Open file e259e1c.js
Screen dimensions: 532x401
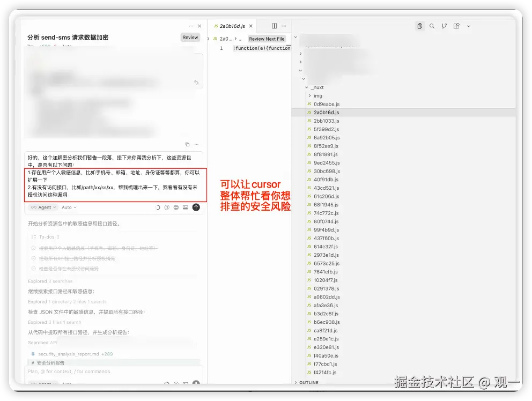coord(326,339)
